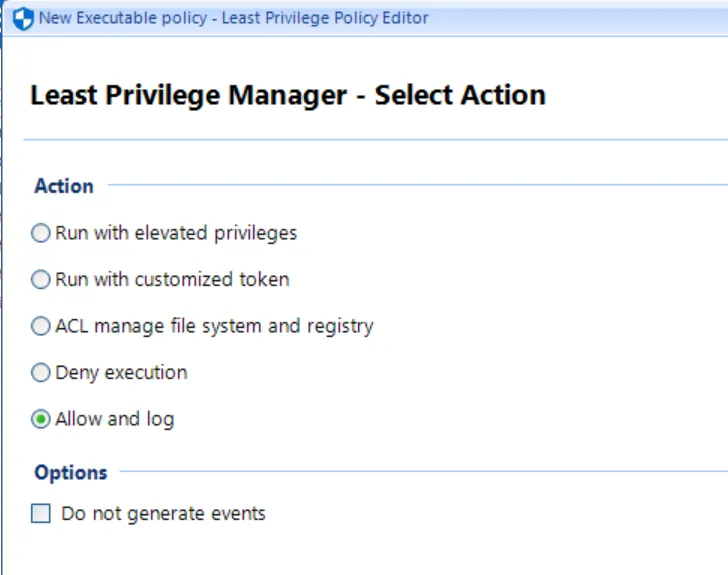The height and width of the screenshot is (575, 728).
Task: Select the 'Deny execution' radio button
Action: 40,373
